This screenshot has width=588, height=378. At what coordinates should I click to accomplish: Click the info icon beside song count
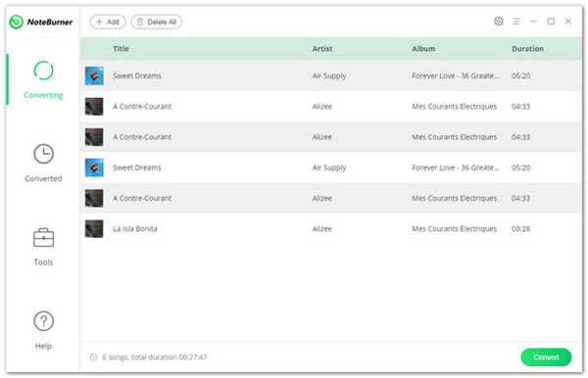[94, 357]
